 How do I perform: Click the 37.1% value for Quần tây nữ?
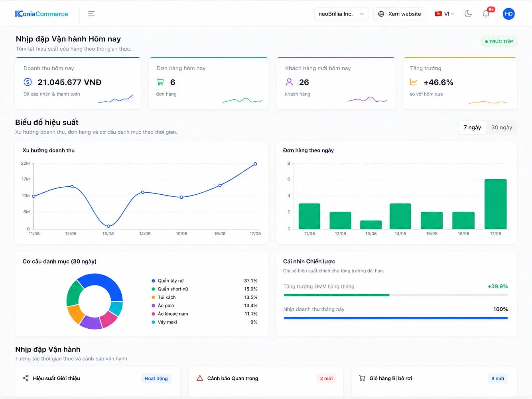point(251,280)
